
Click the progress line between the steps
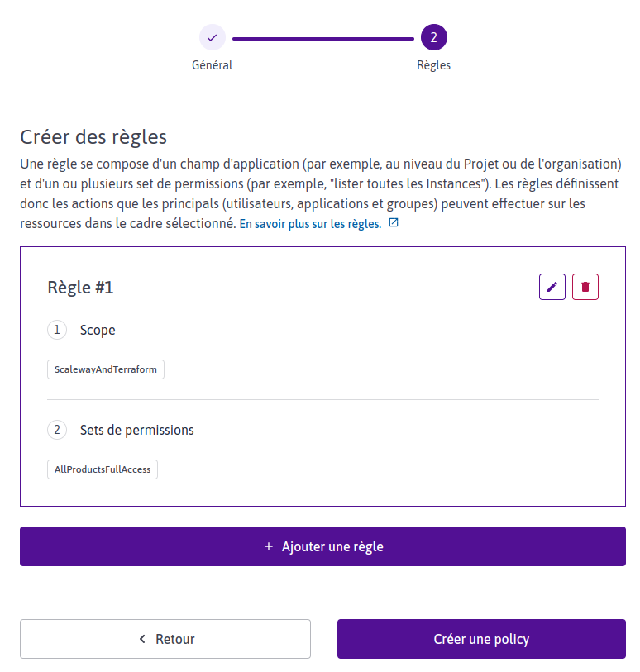click(x=322, y=38)
